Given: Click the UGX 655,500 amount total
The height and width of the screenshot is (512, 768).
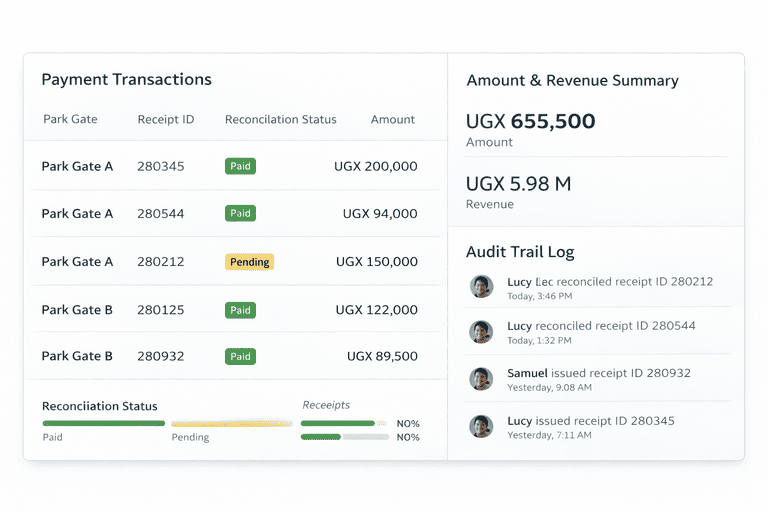Looking at the screenshot, I should tap(530, 122).
